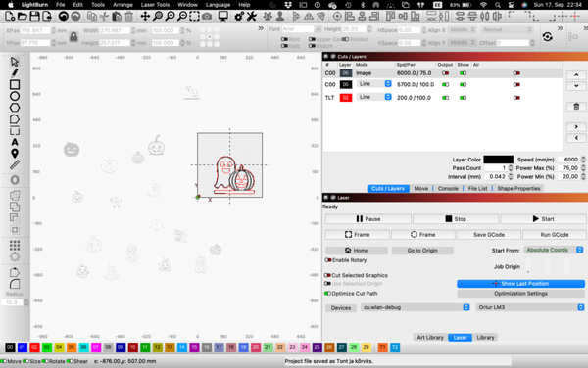Open the Measure ruler tool
This screenshot has height=368, width=588.
click(x=15, y=164)
